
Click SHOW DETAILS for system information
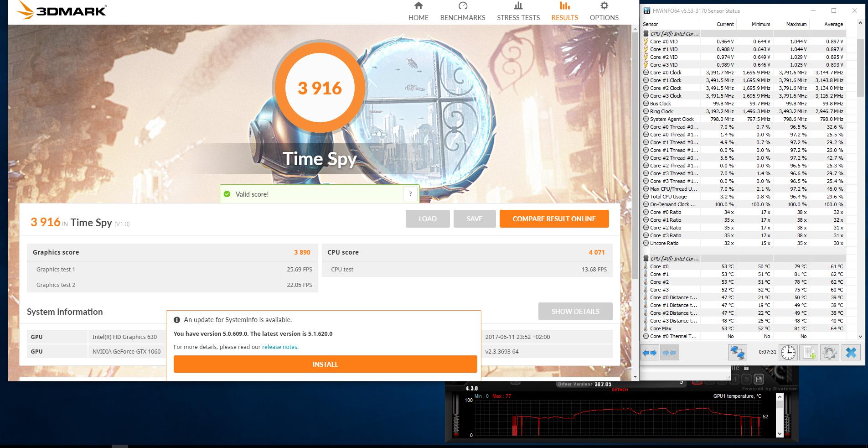pos(575,311)
